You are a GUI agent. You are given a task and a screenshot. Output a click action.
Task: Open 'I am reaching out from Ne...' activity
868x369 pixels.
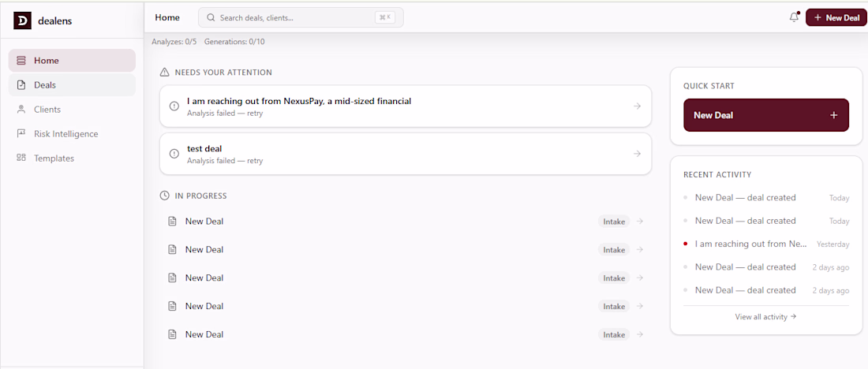coord(751,244)
